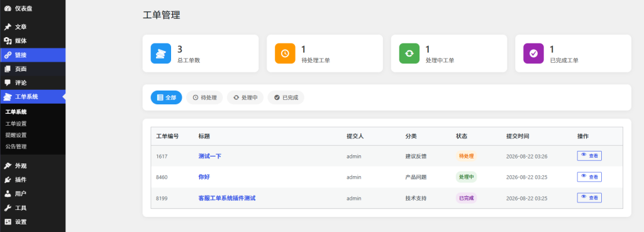
Task: Select the 全部 filter tab
Action: point(166,97)
